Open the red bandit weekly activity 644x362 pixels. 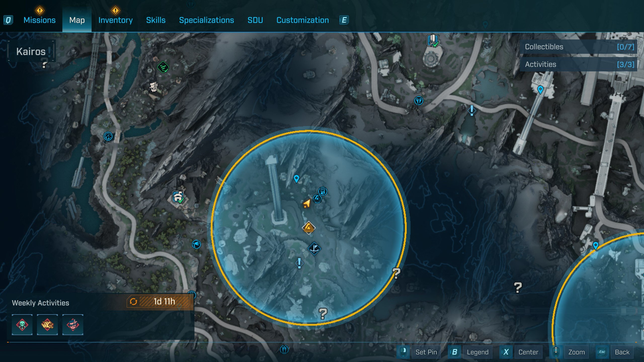[x=73, y=325]
